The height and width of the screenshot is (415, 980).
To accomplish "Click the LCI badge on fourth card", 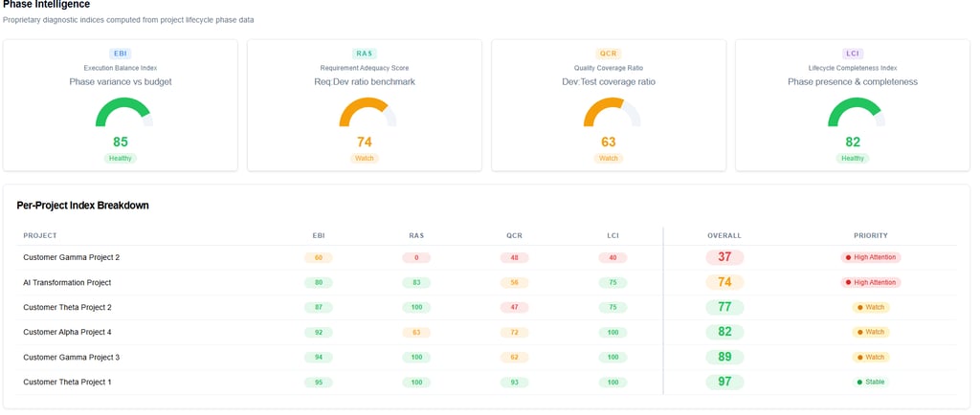I will click(853, 54).
